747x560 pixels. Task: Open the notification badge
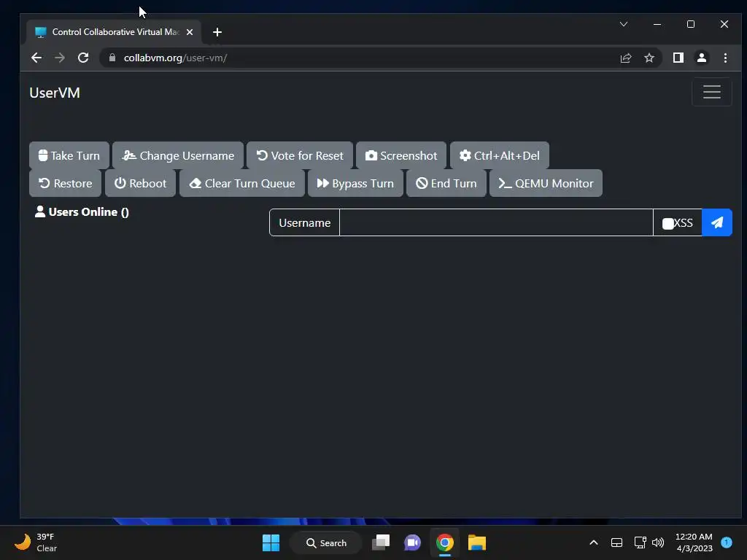pos(727,542)
